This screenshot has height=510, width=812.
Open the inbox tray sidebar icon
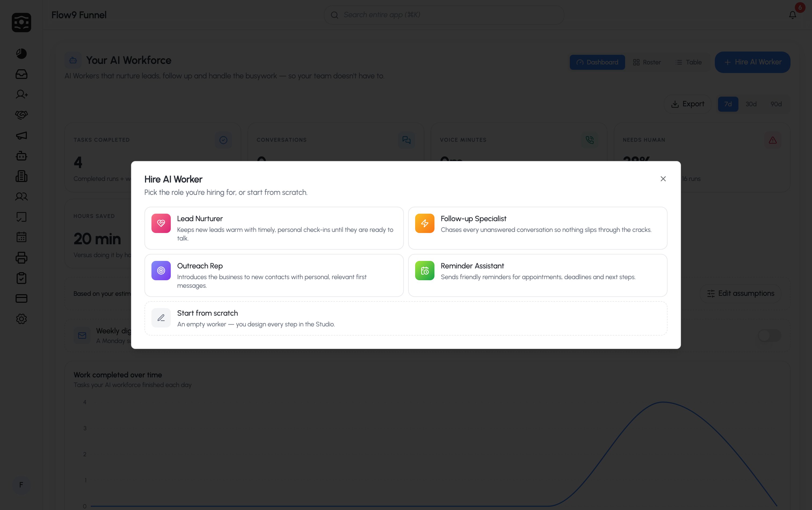click(x=21, y=74)
